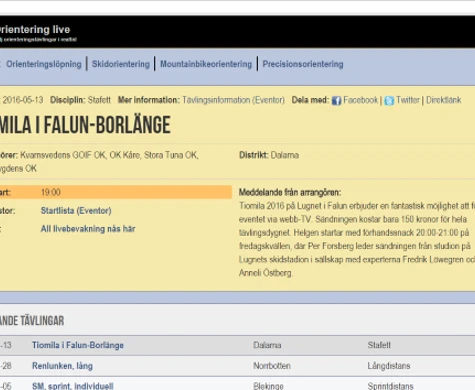475x390 pixels.
Task: Click 'Meddelande från arrangören' heading
Action: pos(290,192)
